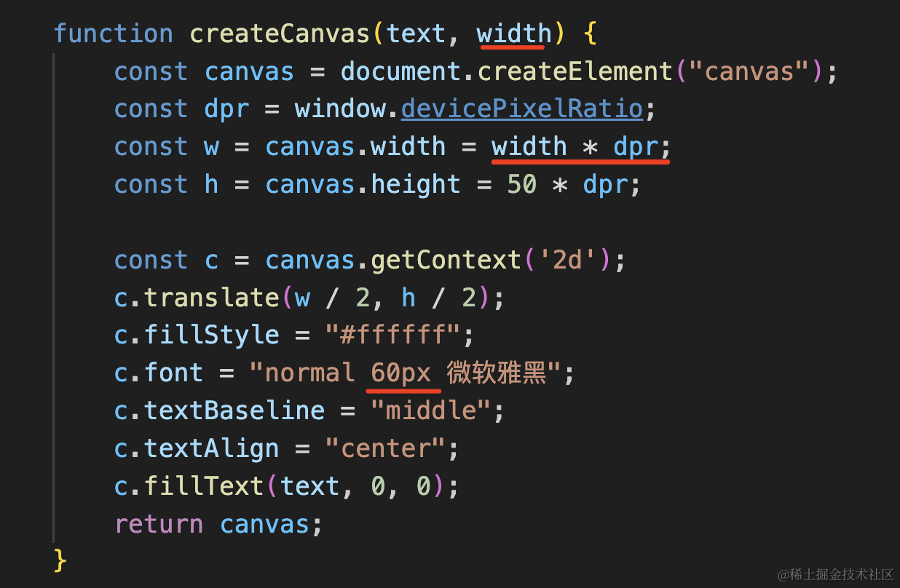The image size is (900, 588).
Task: Click the 微软雅黑 font name
Action: click(497, 374)
